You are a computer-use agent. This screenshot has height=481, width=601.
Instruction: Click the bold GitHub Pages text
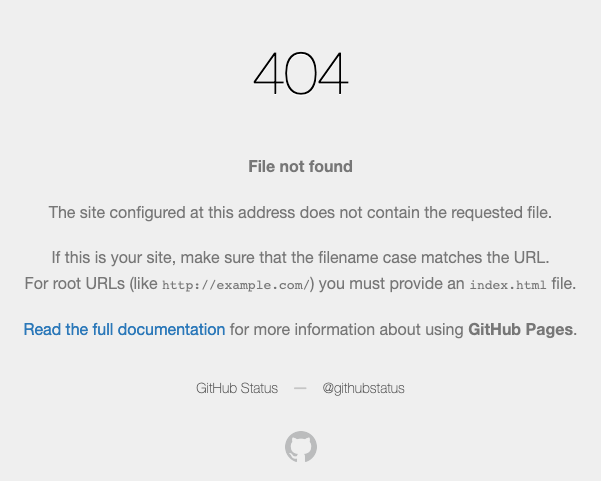[x=521, y=330]
